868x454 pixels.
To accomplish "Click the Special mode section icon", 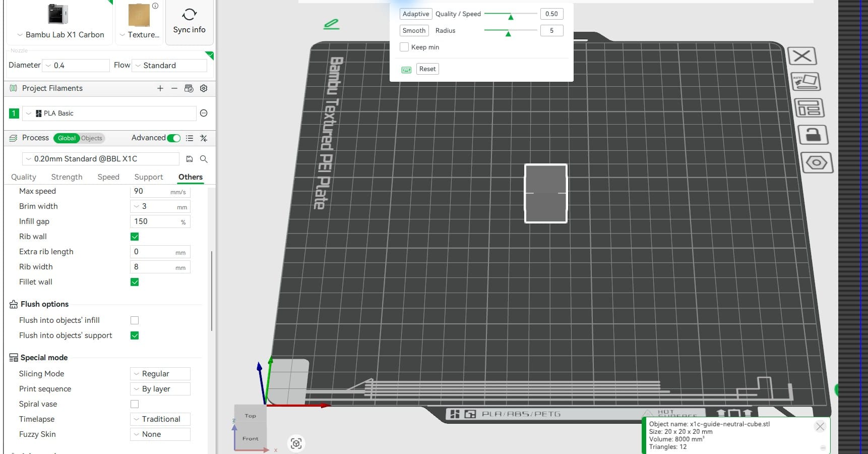I will coord(14,358).
